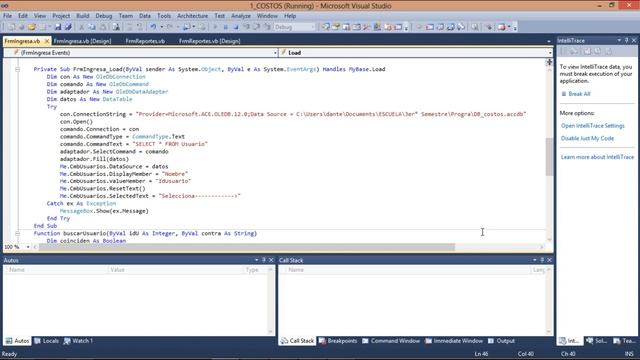Switch to the Immediate Window tab
The width and height of the screenshot is (640, 360).
tap(453, 341)
